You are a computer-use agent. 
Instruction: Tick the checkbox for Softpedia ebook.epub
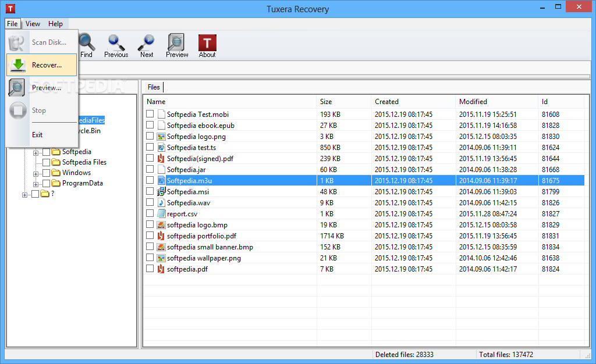coord(150,125)
